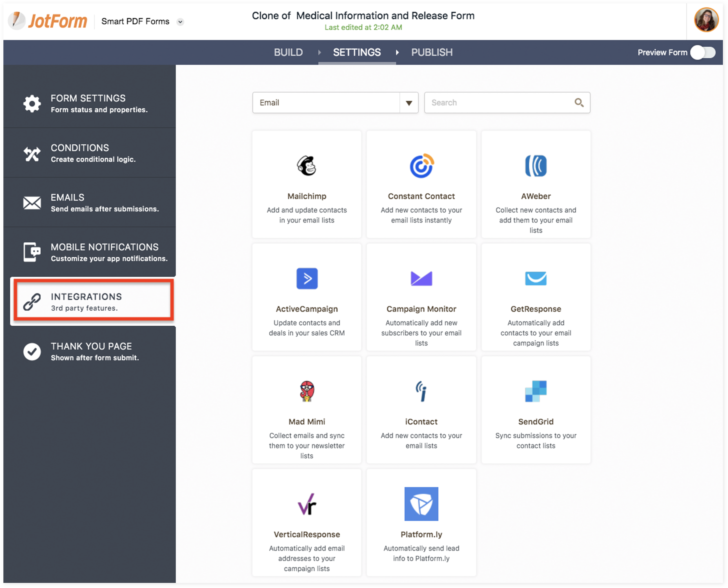Image resolution: width=728 pixels, height=588 pixels.
Task: Open the Smart PDF Forms dropdown
Action: tap(180, 22)
